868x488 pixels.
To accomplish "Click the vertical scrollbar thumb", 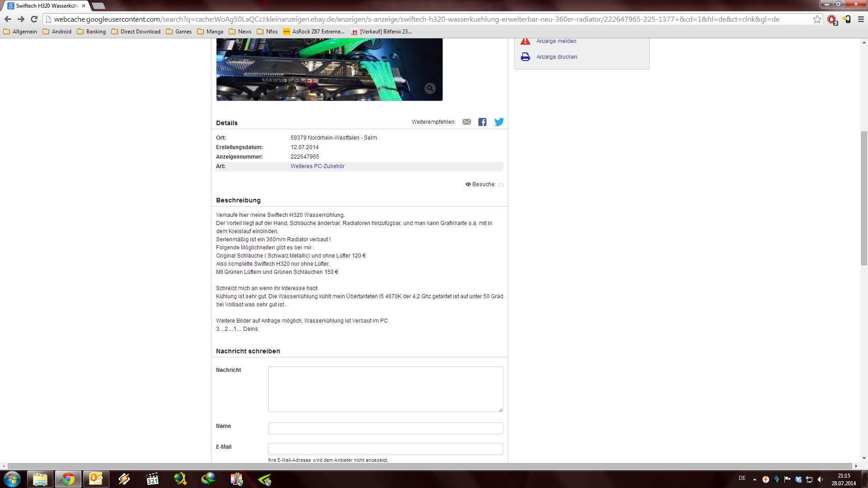I will point(864,198).
